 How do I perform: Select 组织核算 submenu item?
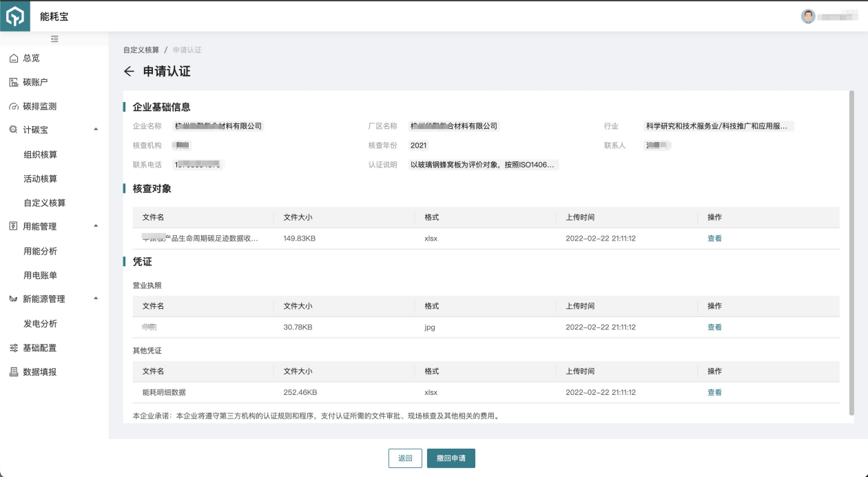pyautogui.click(x=41, y=155)
